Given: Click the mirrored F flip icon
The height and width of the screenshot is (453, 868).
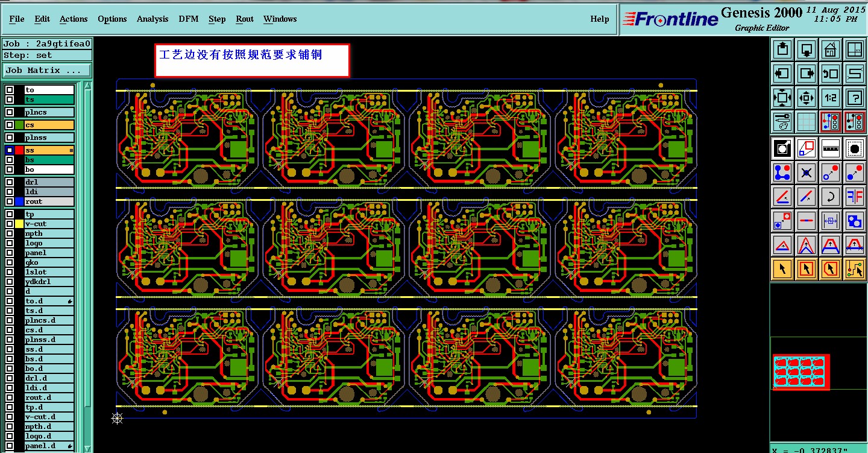Looking at the screenshot, I should coord(855,196).
